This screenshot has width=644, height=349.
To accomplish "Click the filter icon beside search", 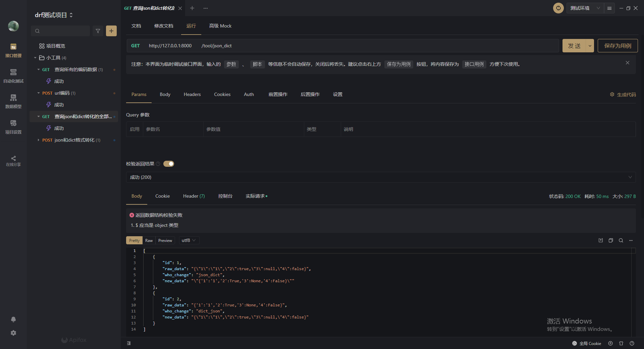I will click(x=98, y=31).
